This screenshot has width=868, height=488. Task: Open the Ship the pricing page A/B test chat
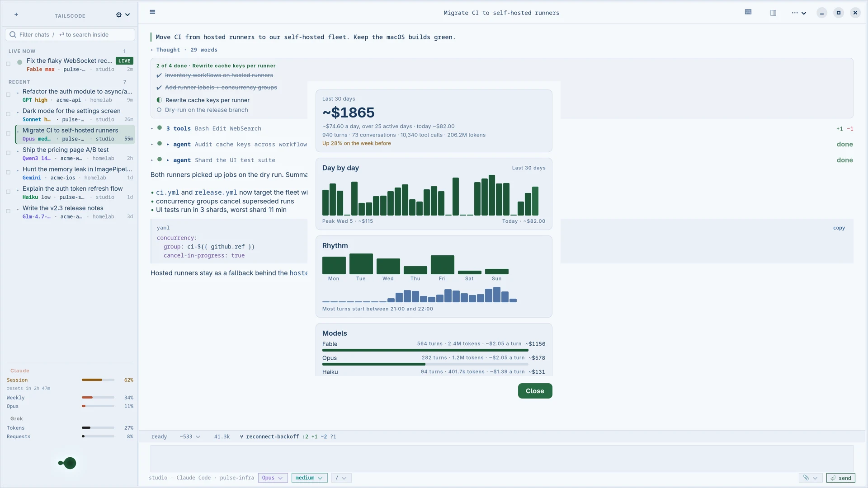coord(75,154)
